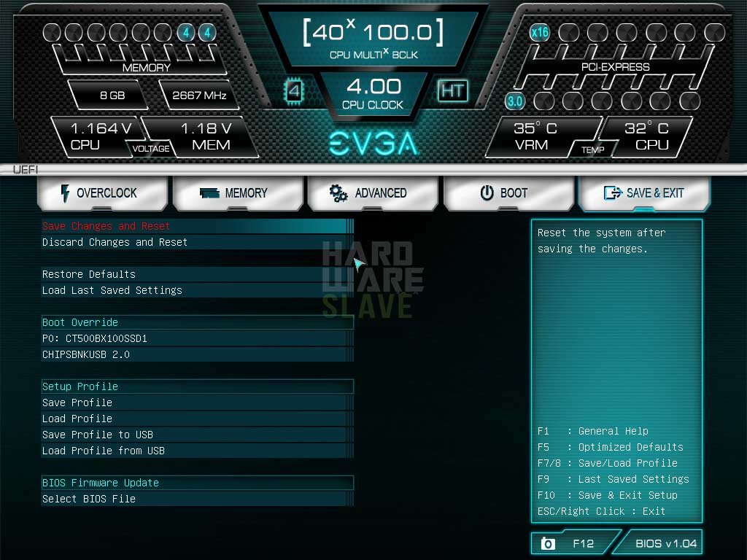
Task: Click the camera screenshot icon beside F12
Action: point(548,543)
